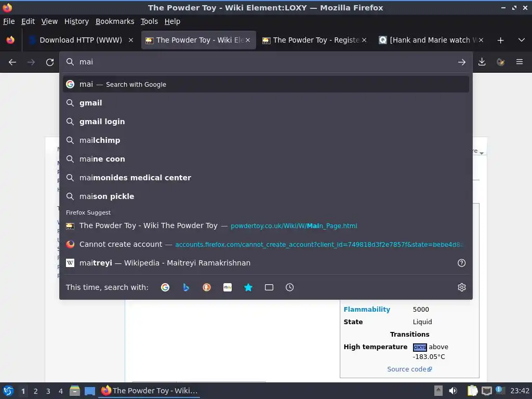
Task: Open the volume control in the system tray
Action: point(453,391)
